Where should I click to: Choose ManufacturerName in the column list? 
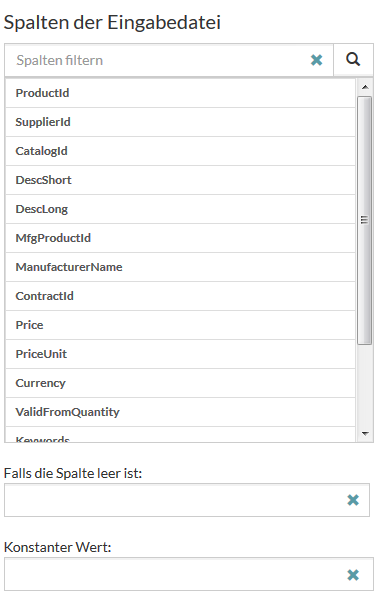[x=180, y=267]
